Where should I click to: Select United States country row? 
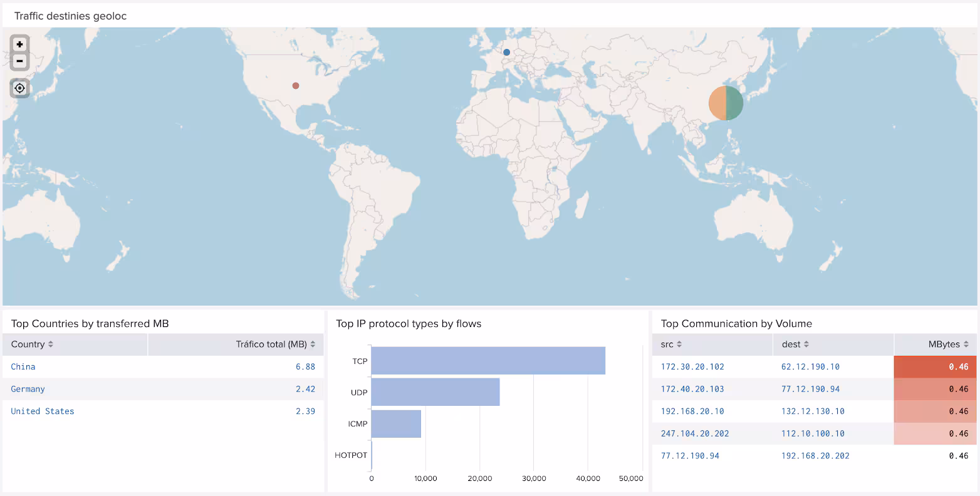pyautogui.click(x=43, y=411)
